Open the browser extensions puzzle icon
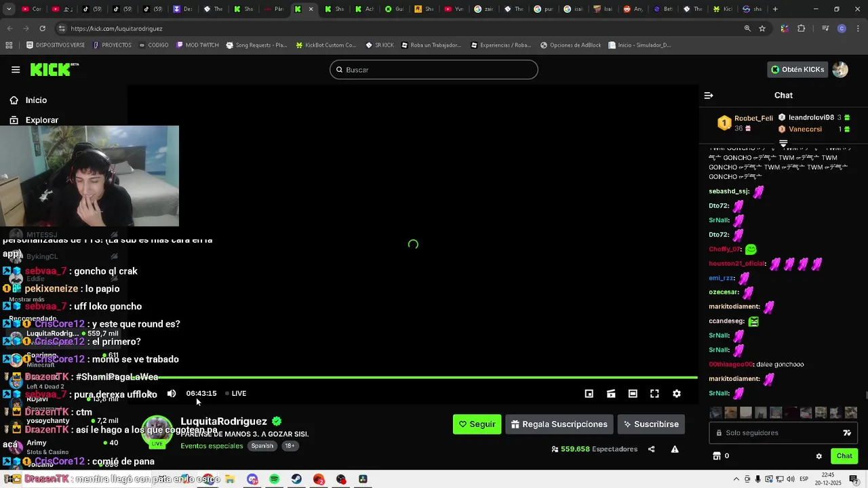868x488 pixels. pyautogui.click(x=802, y=28)
